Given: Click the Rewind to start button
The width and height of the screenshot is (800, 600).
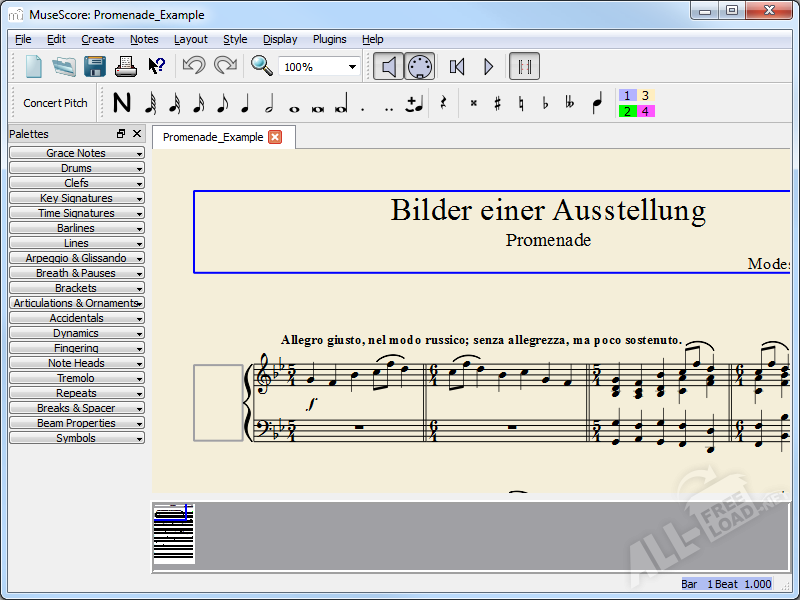Looking at the screenshot, I should 457,67.
